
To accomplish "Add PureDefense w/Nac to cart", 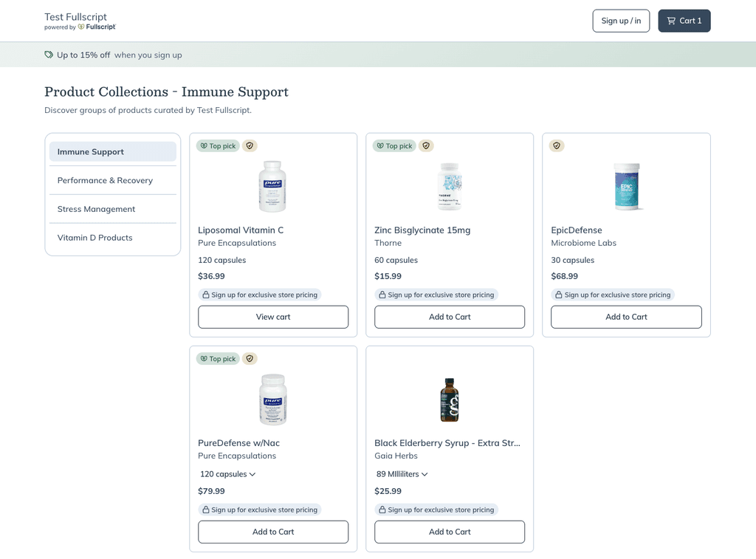I will point(273,532).
